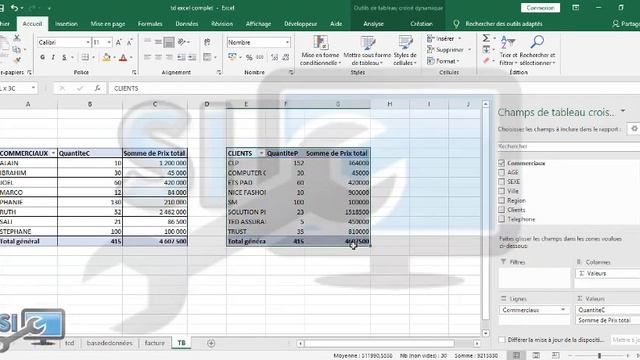Open COMMERCIAUX filter dropdown in pivot table

click(53, 153)
